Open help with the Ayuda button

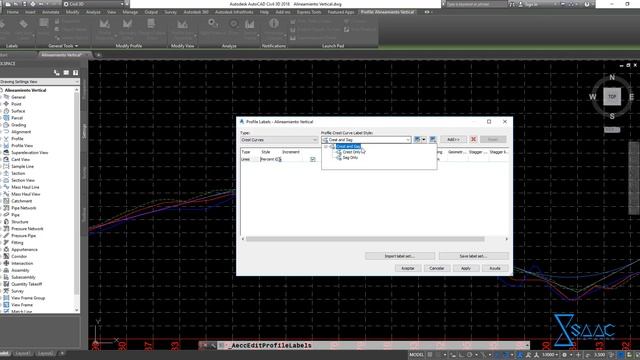[495, 268]
